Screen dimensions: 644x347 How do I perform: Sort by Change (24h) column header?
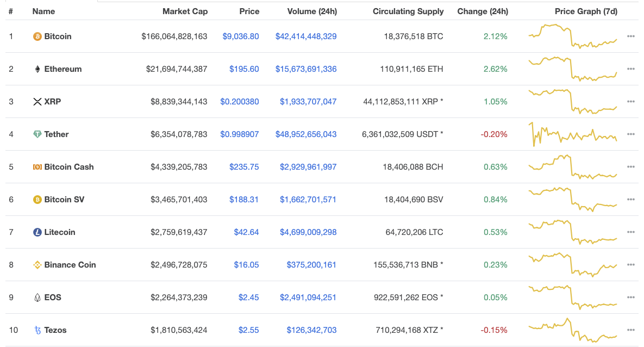point(483,11)
